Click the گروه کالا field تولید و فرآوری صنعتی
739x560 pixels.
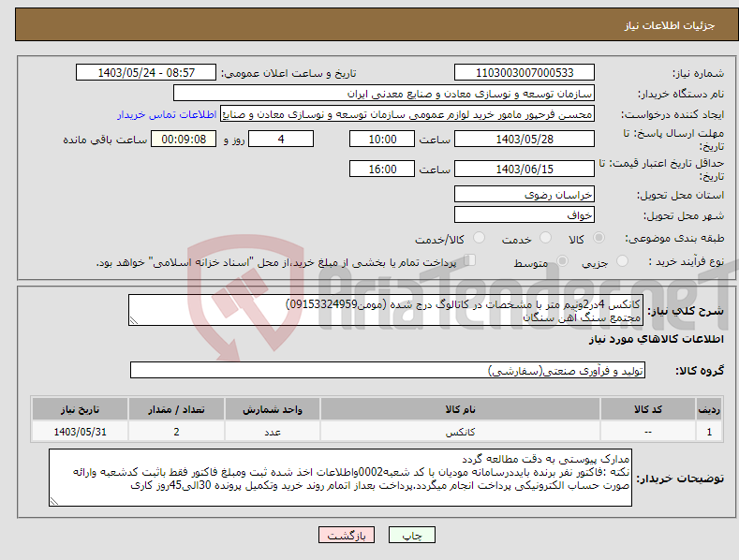point(388,370)
